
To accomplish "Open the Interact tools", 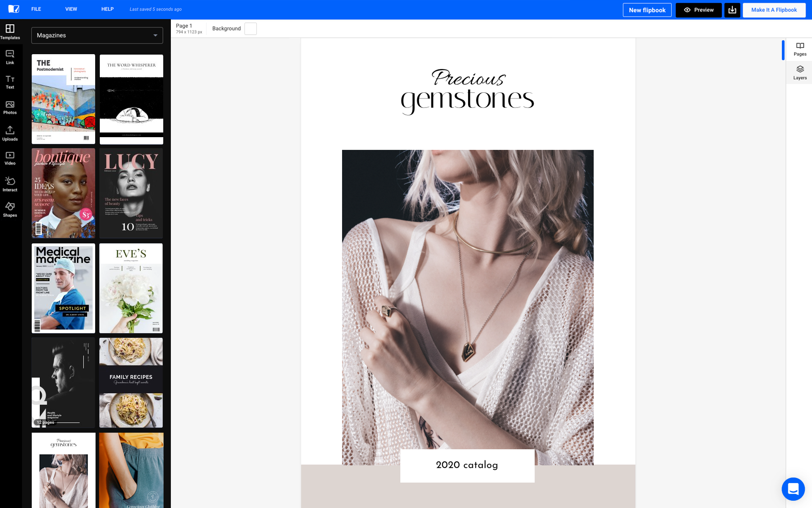I will pyautogui.click(x=10, y=184).
